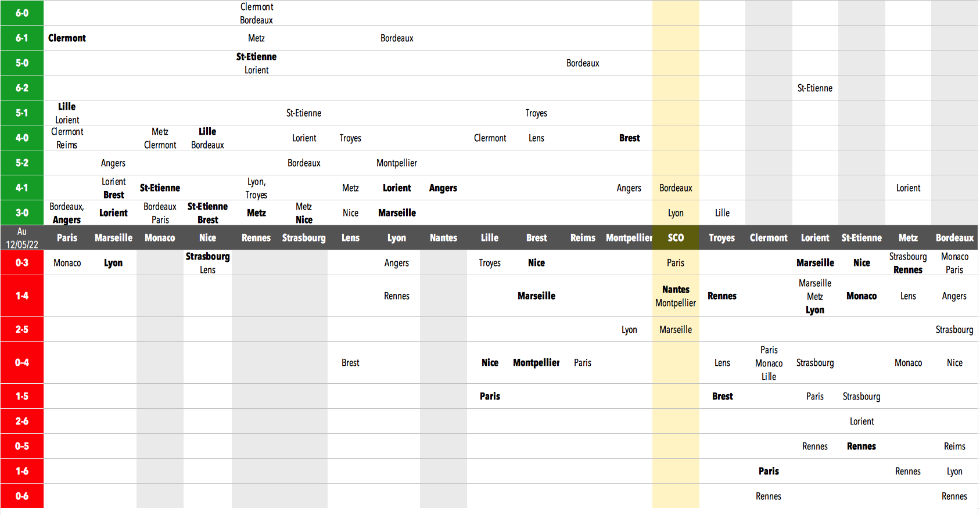Click Lyon in the 2-5 row
This screenshot has width=980, height=515.
629,330
